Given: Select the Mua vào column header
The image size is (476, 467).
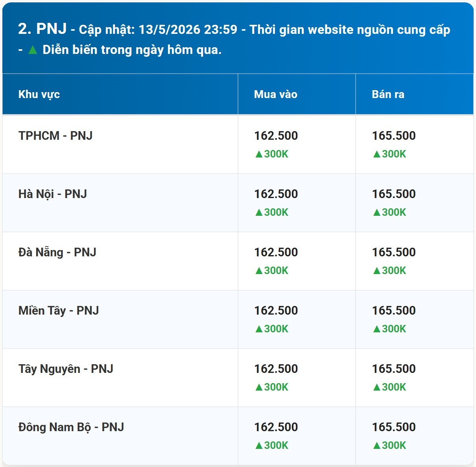Looking at the screenshot, I should click(297, 94).
